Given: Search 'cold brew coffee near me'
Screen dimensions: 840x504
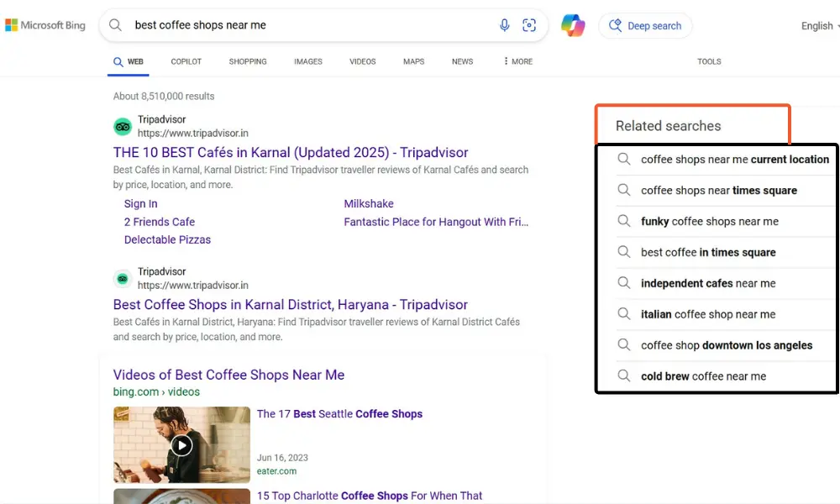Looking at the screenshot, I should pos(703,376).
